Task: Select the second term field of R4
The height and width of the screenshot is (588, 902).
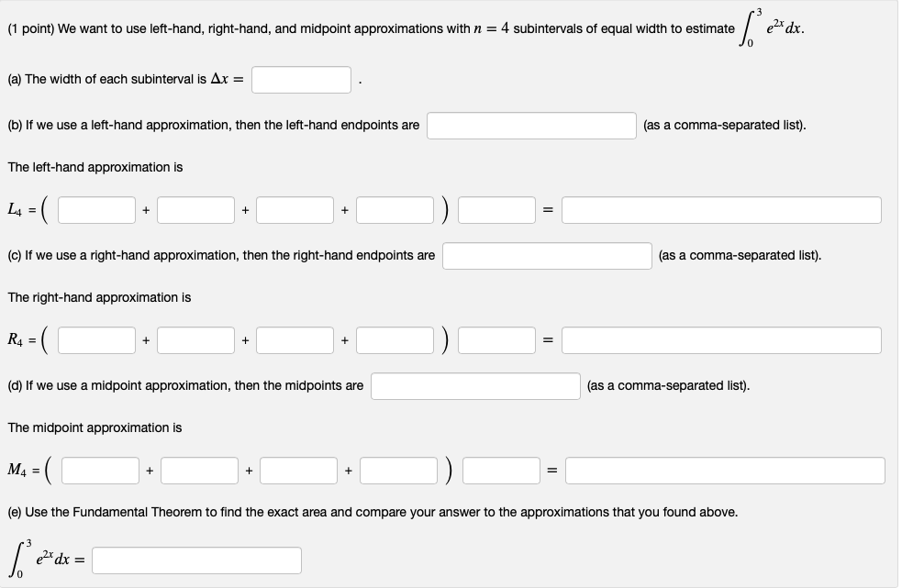Action: tap(195, 339)
